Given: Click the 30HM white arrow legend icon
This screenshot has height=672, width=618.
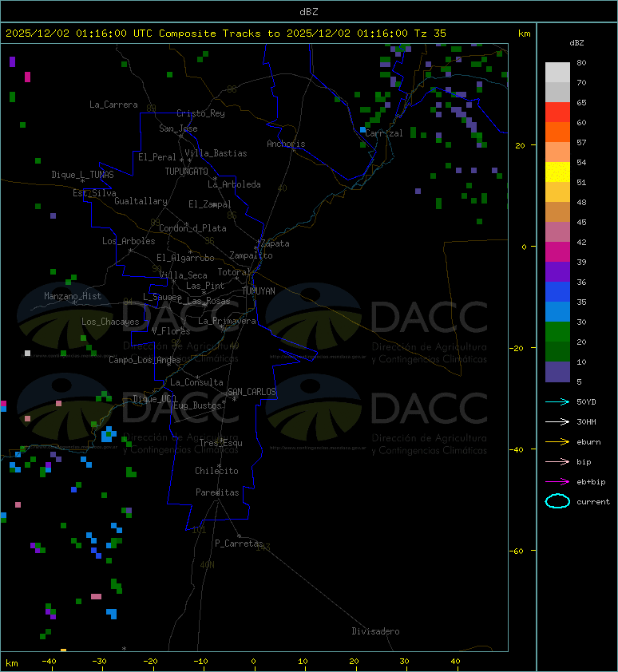Looking at the screenshot, I should tap(557, 422).
